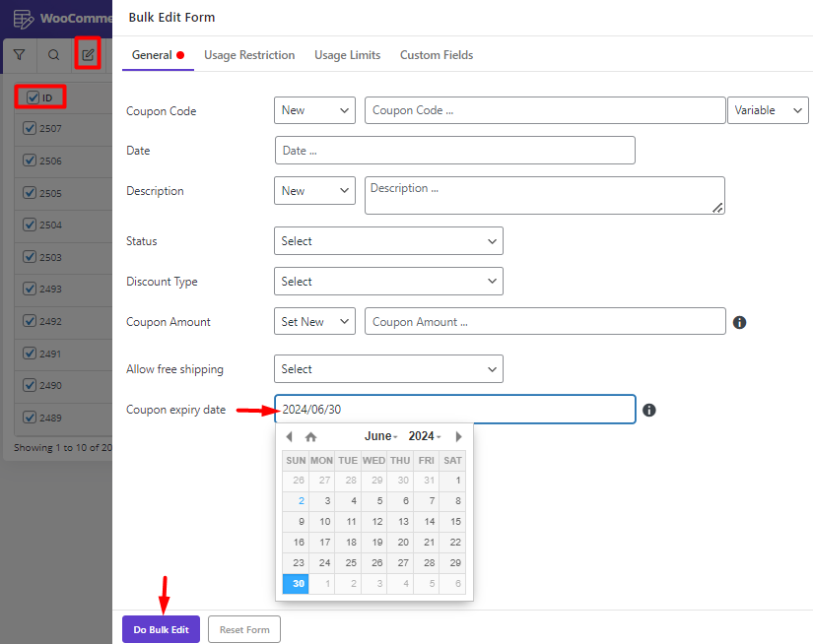Focus the Description text area

pos(545,195)
